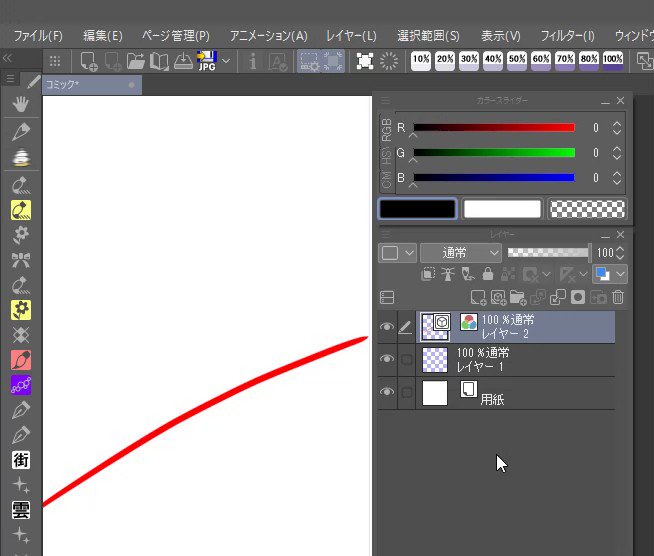Image resolution: width=654 pixels, height=556 pixels.
Task: Export as JPG from the toolbar
Action: (207, 61)
